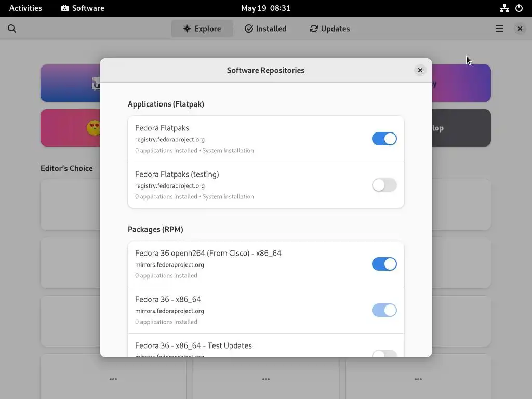
Task: Open the search magnifier icon
Action: click(12, 29)
